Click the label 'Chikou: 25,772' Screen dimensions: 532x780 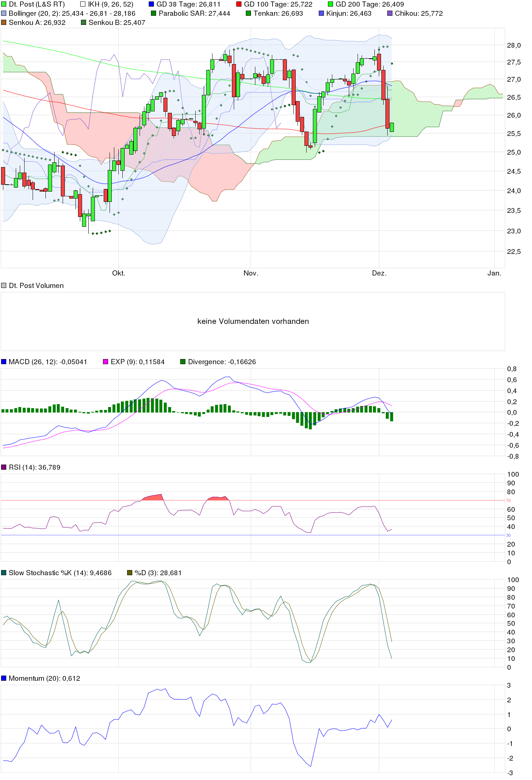coord(419,14)
